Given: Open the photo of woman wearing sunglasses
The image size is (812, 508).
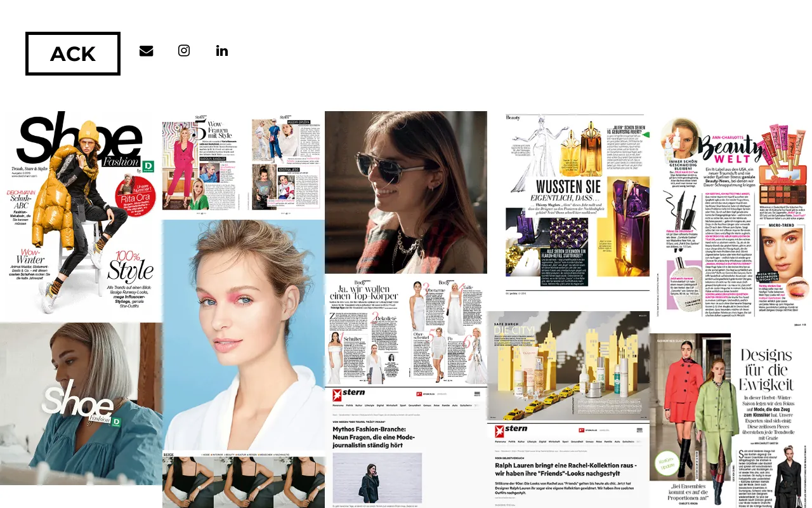Looking at the screenshot, I should [406, 193].
